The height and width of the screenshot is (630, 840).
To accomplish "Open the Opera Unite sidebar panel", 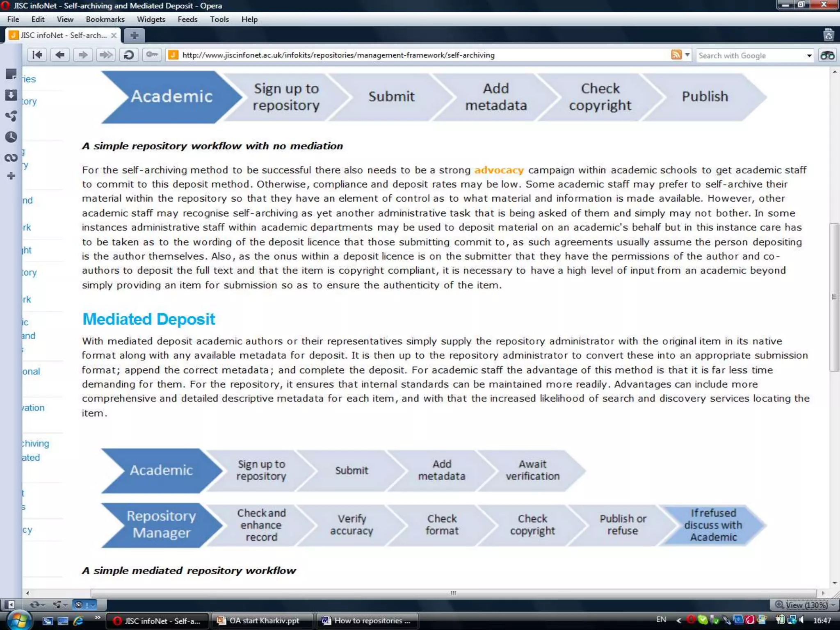I will pyautogui.click(x=11, y=116).
